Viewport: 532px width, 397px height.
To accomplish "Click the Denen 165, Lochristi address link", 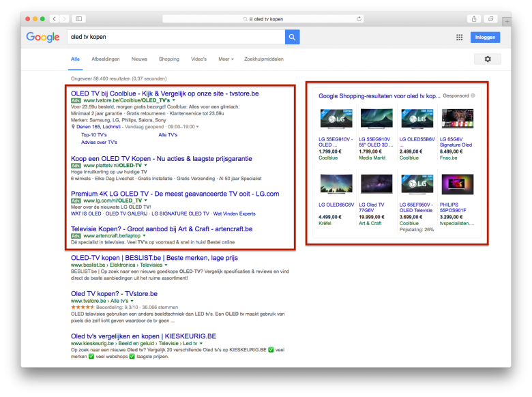I will (98, 127).
